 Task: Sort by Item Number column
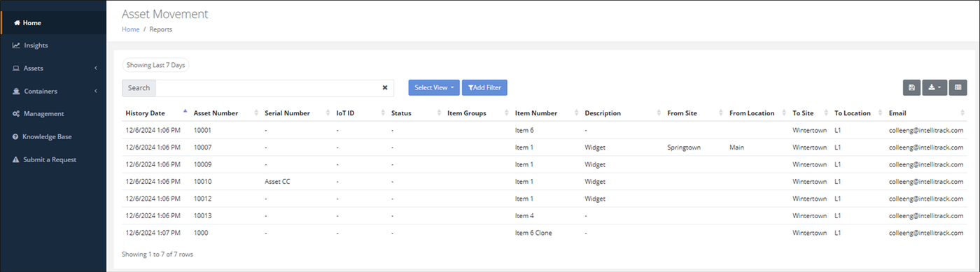[546, 113]
